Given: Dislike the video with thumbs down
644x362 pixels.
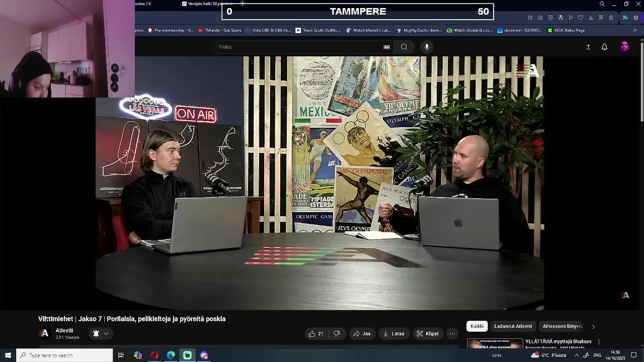Looking at the screenshot, I should [x=337, y=333].
